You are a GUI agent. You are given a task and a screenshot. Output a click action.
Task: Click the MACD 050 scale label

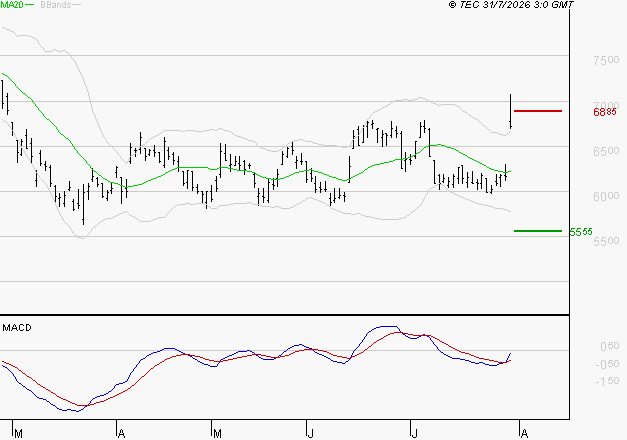point(610,346)
